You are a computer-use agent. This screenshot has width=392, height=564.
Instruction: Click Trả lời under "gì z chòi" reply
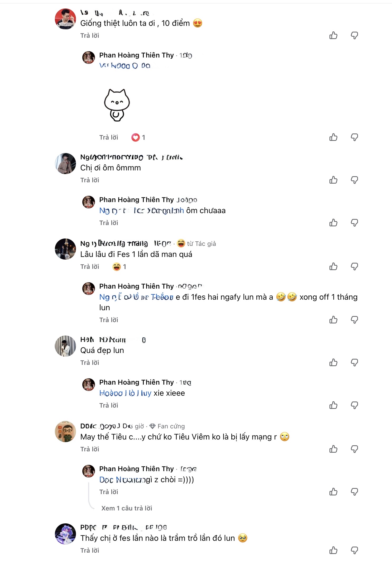[x=109, y=492]
